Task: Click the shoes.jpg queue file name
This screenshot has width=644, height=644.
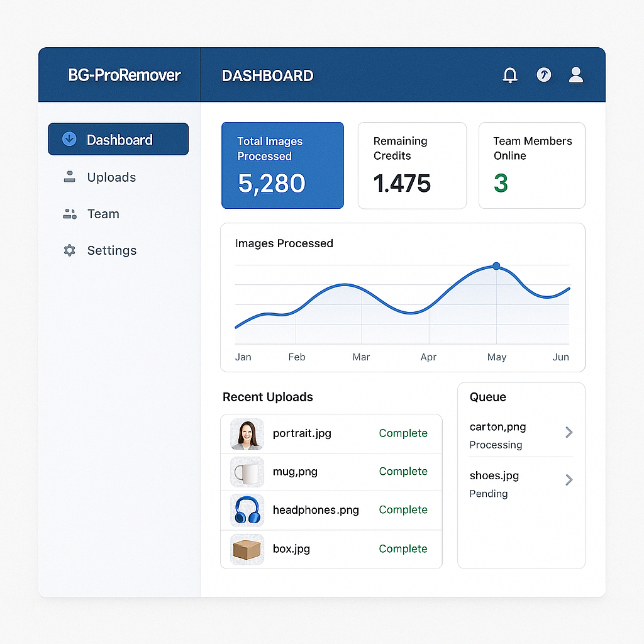Action: coord(494,475)
